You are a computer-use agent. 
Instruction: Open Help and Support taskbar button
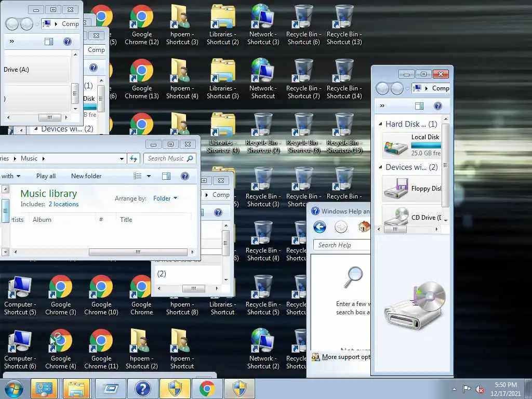pos(142,389)
